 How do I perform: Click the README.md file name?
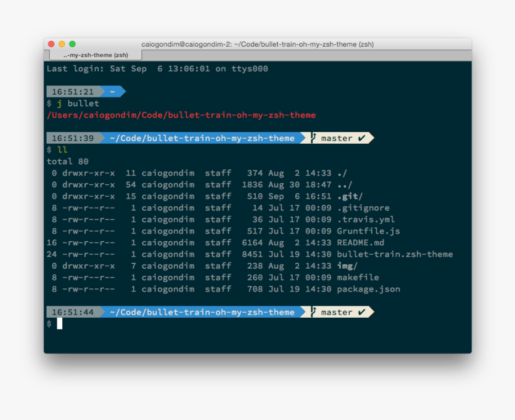click(x=360, y=242)
